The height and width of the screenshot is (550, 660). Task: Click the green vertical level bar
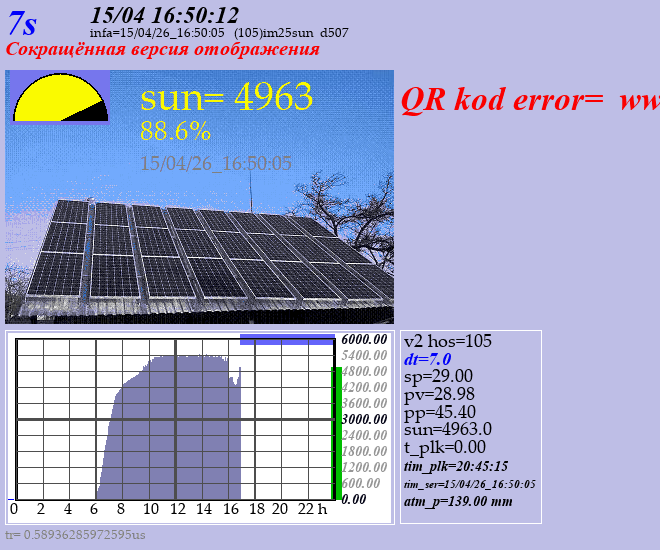pyautogui.click(x=337, y=431)
